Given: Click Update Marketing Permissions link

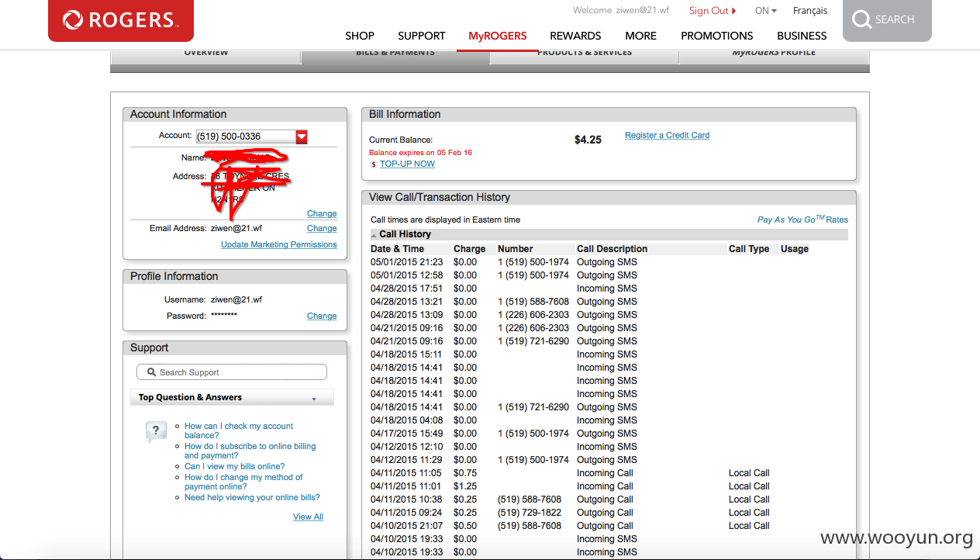Looking at the screenshot, I should tap(279, 245).
